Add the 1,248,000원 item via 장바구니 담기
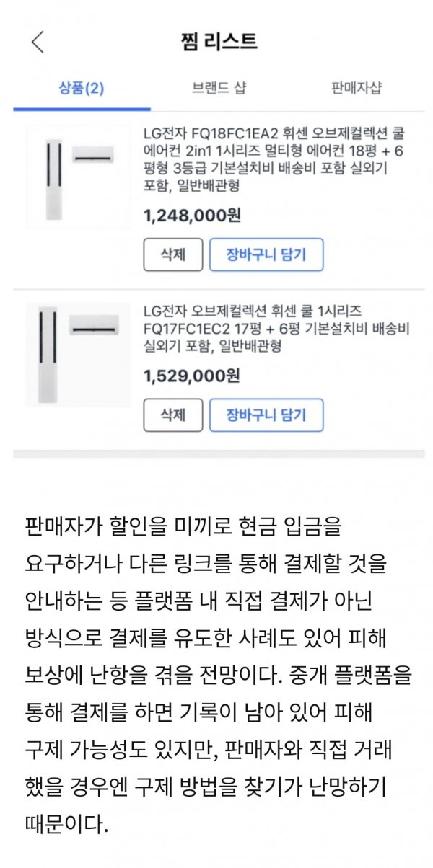This screenshot has height=868, width=433. click(x=266, y=255)
